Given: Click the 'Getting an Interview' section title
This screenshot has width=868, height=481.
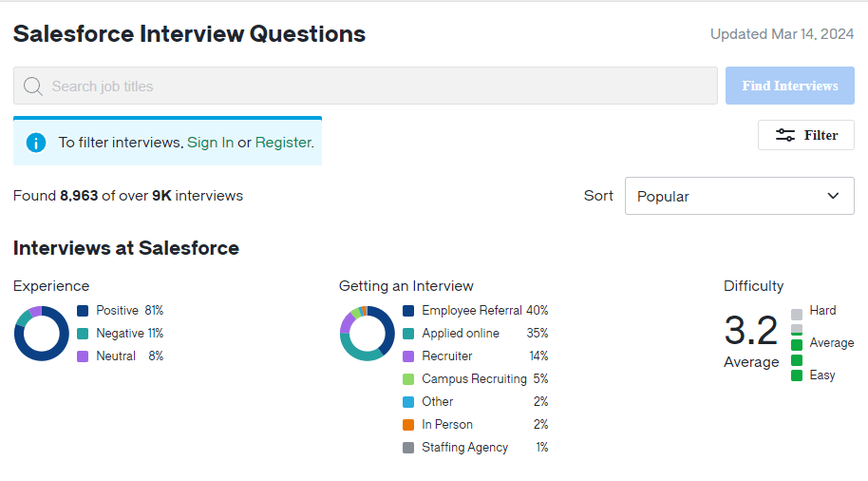Looking at the screenshot, I should [x=406, y=286].
